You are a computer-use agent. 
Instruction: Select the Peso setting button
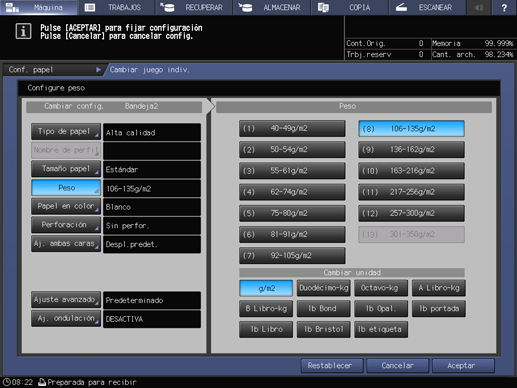[x=66, y=188]
